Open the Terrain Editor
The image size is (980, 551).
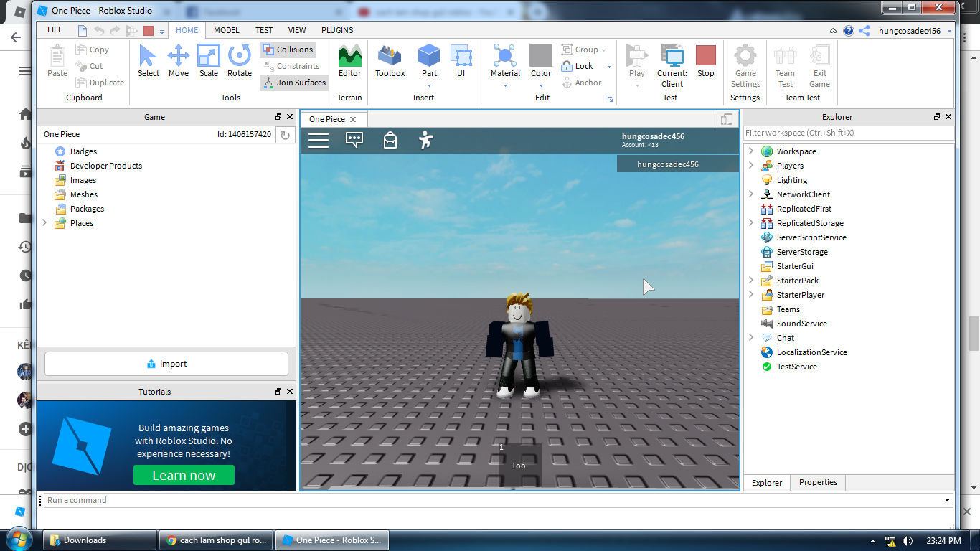click(350, 61)
